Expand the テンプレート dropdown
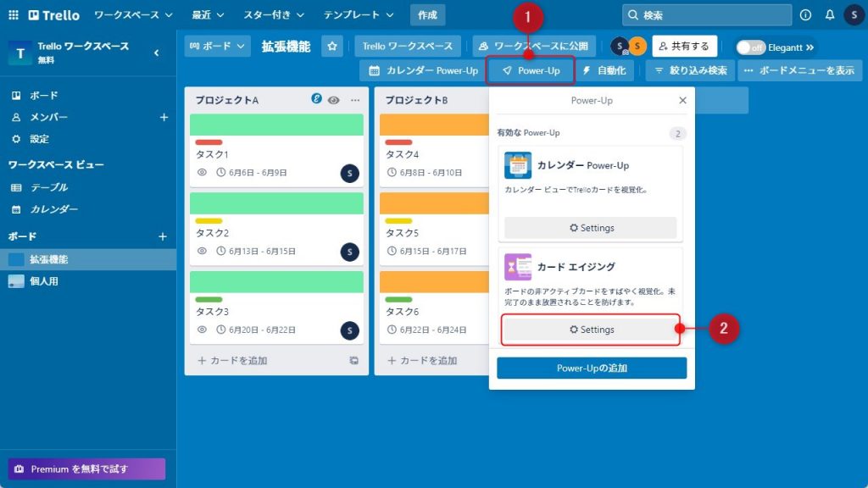Screen dimensions: 868x488 359,15
